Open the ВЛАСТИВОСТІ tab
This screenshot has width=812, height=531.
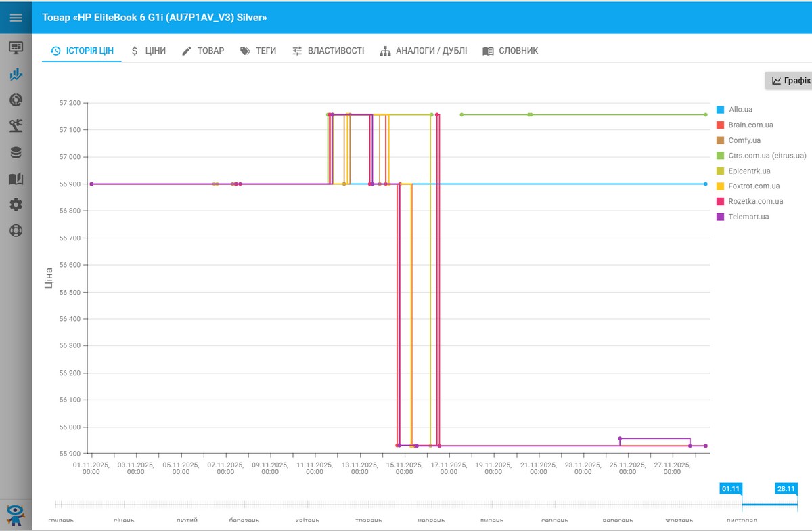pyautogui.click(x=328, y=51)
